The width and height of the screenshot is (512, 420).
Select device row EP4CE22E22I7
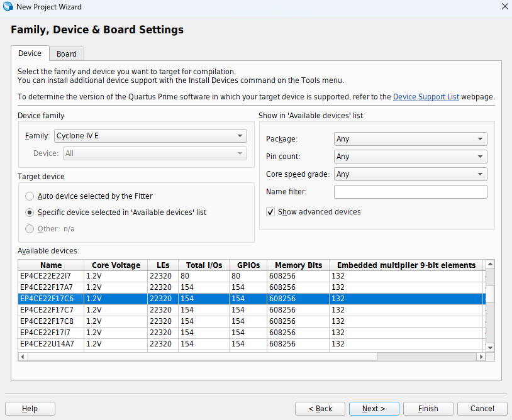tap(251, 276)
